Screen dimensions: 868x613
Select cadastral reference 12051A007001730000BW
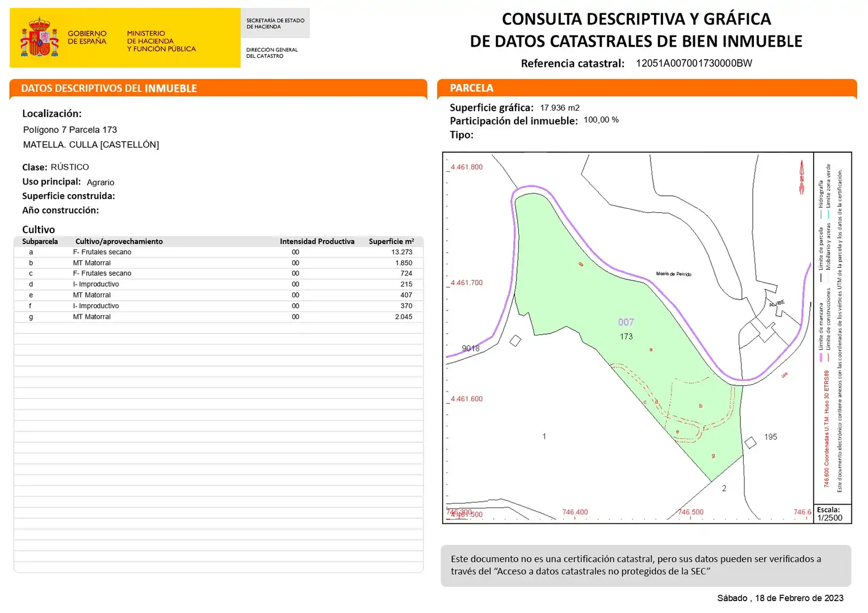pos(694,63)
